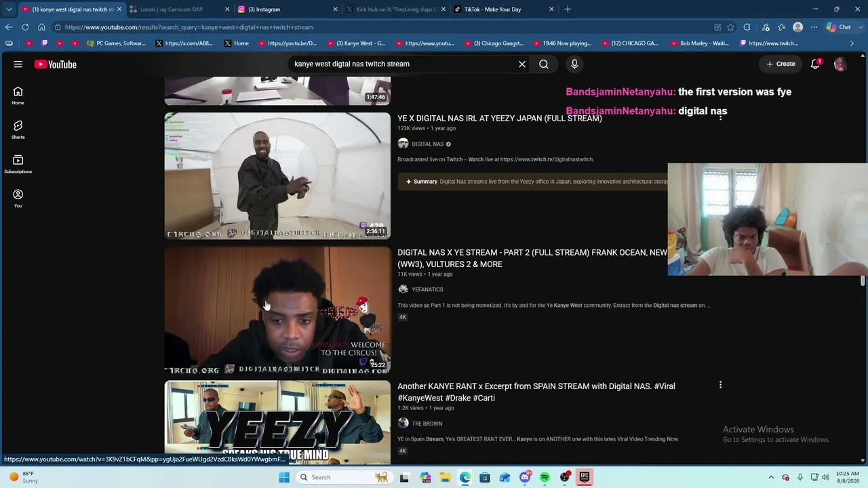Open the YouTube guide hamburger menu
This screenshot has width=868, height=488.
pos(18,64)
